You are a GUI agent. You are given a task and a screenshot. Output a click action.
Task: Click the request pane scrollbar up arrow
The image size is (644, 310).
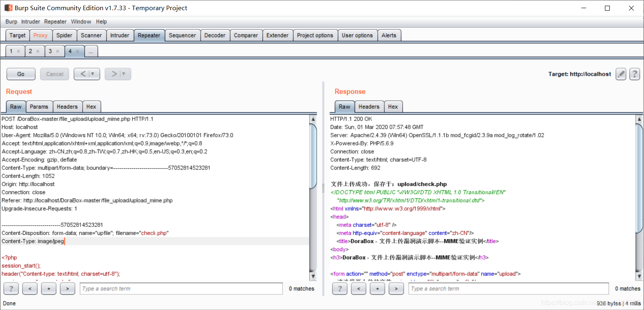[x=313, y=119]
